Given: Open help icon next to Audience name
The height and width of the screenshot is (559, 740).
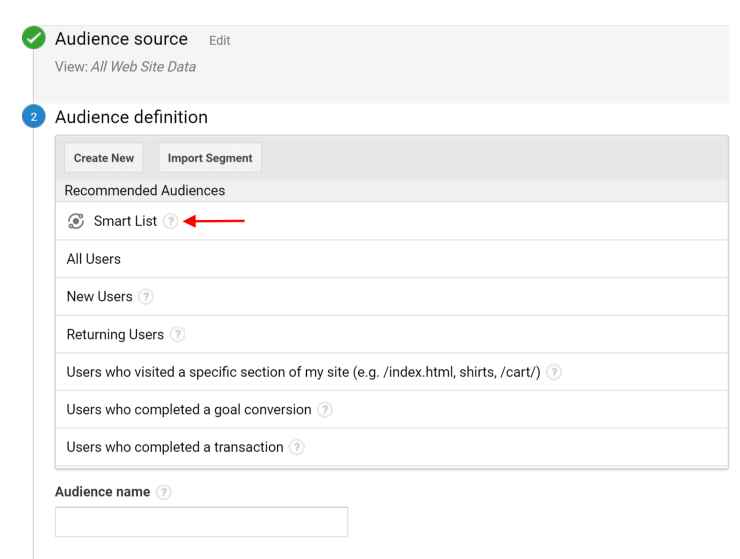Looking at the screenshot, I should [x=163, y=492].
